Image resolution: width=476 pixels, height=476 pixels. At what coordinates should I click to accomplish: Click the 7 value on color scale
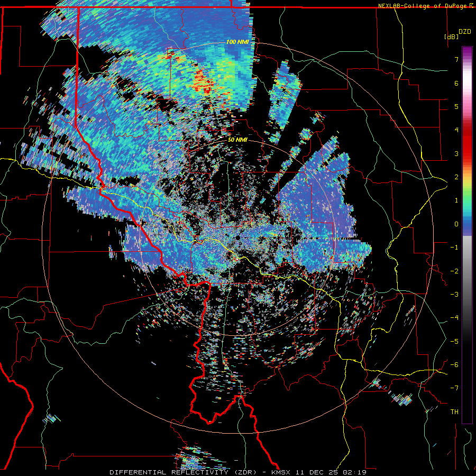click(456, 59)
